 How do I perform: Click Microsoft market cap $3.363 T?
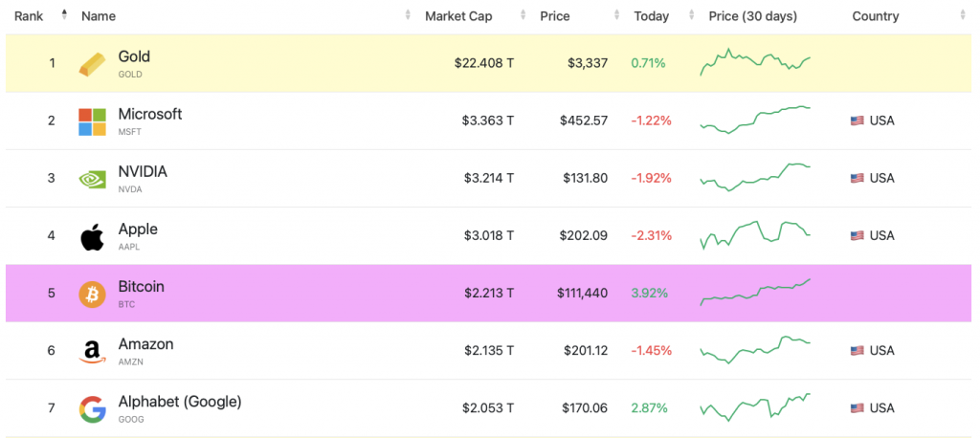pyautogui.click(x=488, y=120)
